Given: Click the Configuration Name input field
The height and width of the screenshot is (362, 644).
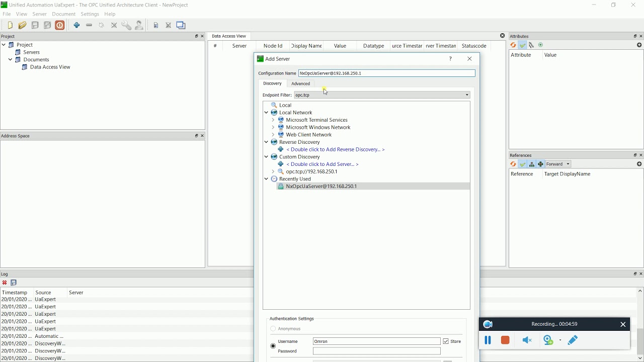Looking at the screenshot, I should (387, 73).
